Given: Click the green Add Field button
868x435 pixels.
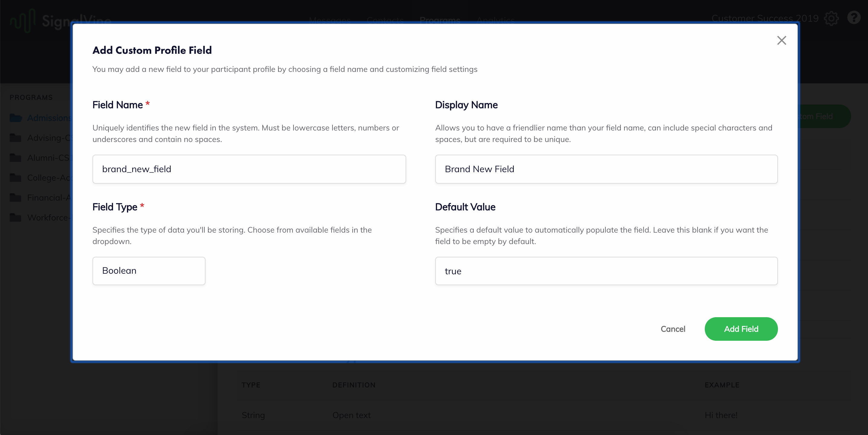Looking at the screenshot, I should pyautogui.click(x=741, y=329).
